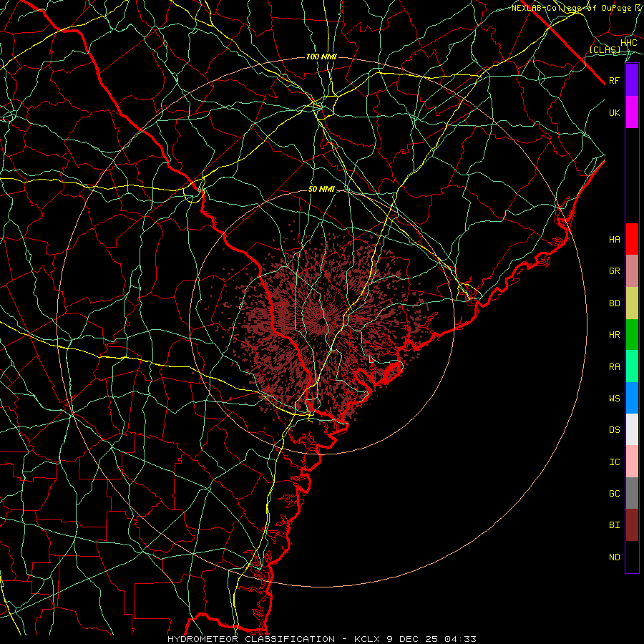This screenshot has width=644, height=644.
Task: Click the UK magenta legend swatch
Action: point(632,112)
